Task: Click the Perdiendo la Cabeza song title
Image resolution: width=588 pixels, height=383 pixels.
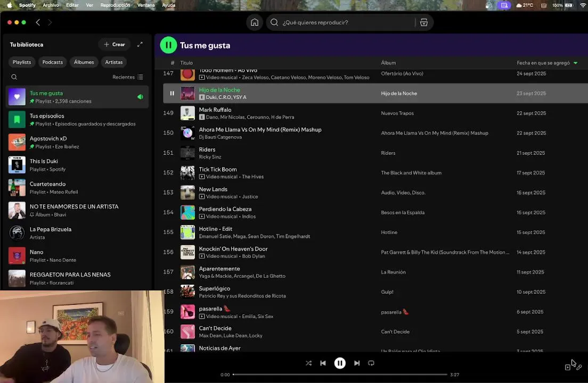Action: click(x=225, y=209)
